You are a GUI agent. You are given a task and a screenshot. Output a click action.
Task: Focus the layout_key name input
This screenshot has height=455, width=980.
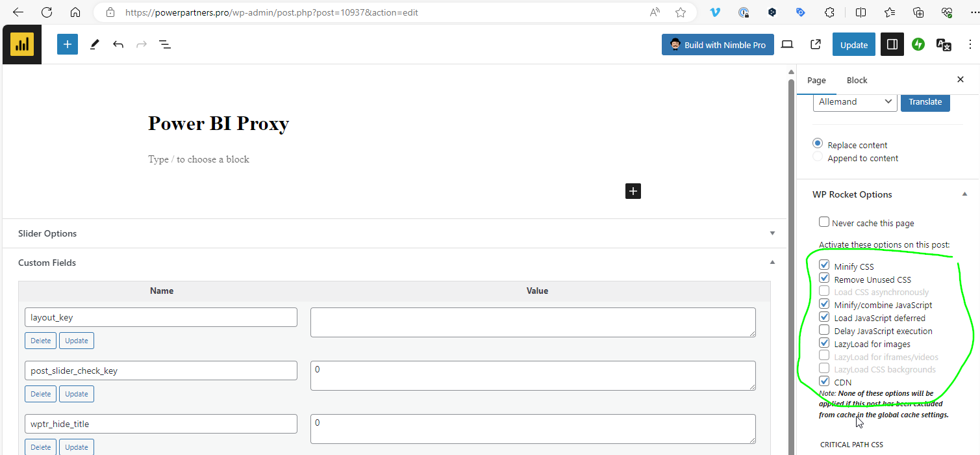161,317
